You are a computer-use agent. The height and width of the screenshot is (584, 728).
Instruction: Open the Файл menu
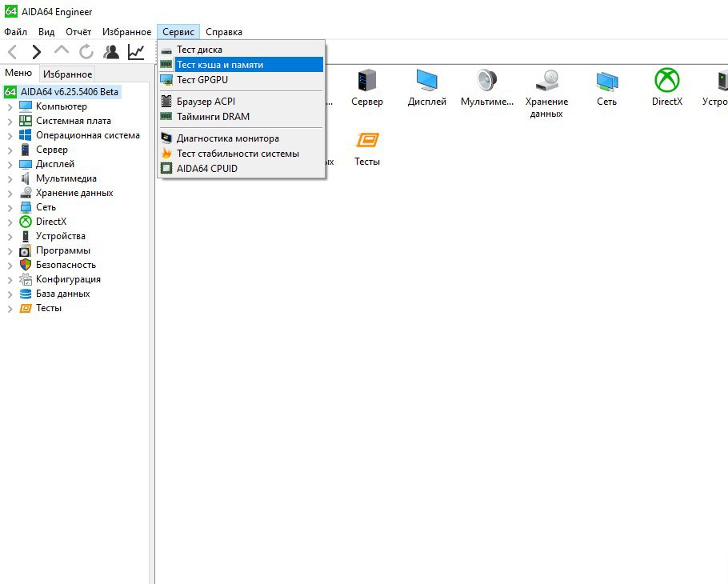[x=16, y=32]
